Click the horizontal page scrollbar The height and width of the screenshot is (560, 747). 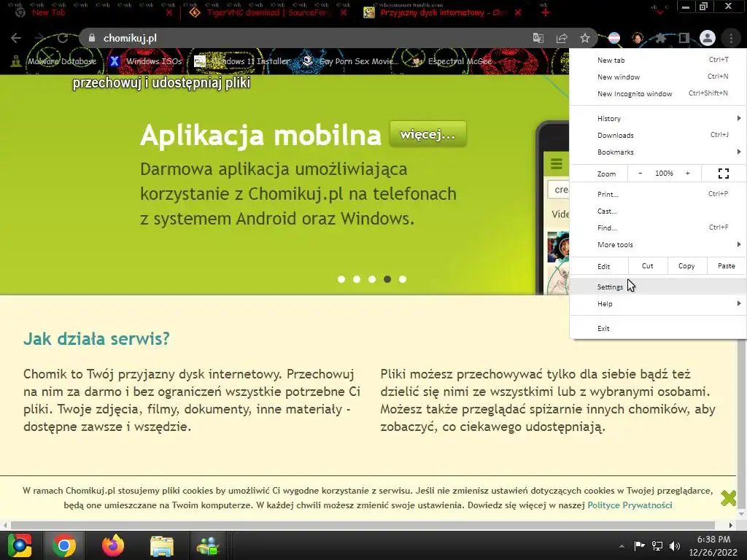[362, 525]
